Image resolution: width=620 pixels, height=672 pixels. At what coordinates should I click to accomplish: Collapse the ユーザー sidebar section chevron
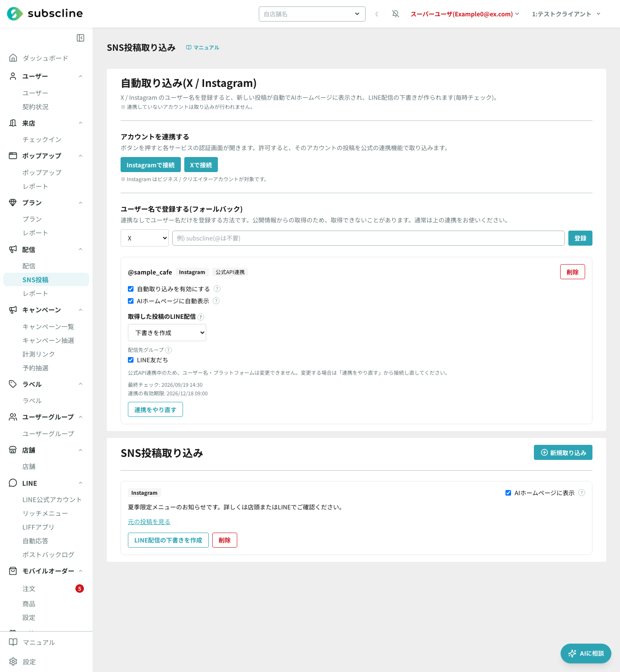tap(81, 76)
